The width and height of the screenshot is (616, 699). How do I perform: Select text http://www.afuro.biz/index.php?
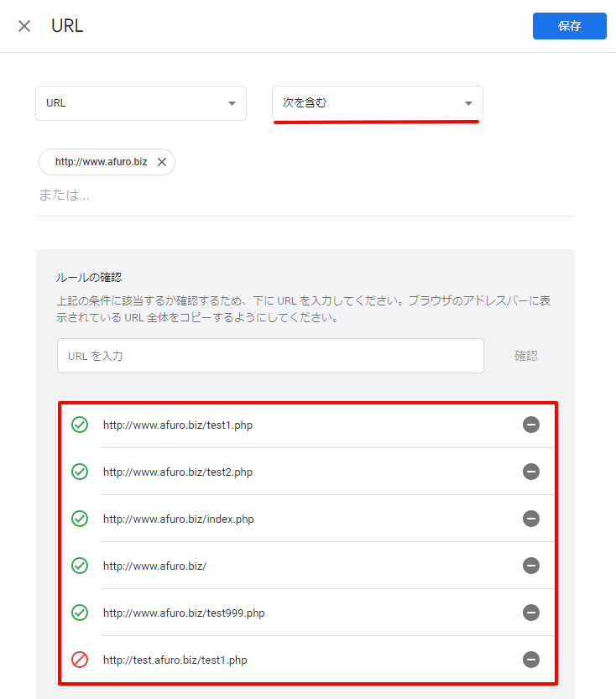pos(178,519)
